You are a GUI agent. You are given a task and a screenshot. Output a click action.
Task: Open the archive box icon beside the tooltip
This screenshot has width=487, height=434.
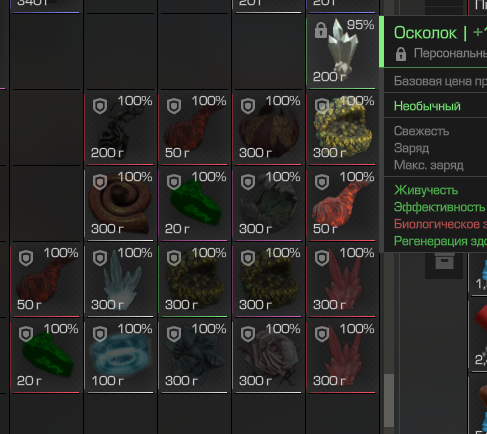[444, 262]
